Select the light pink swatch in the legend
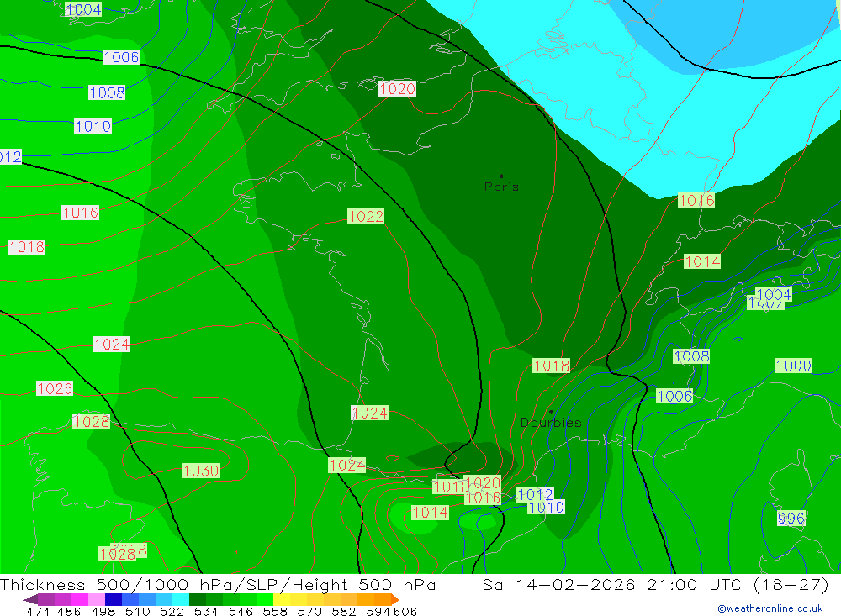The image size is (841, 616). point(97,599)
